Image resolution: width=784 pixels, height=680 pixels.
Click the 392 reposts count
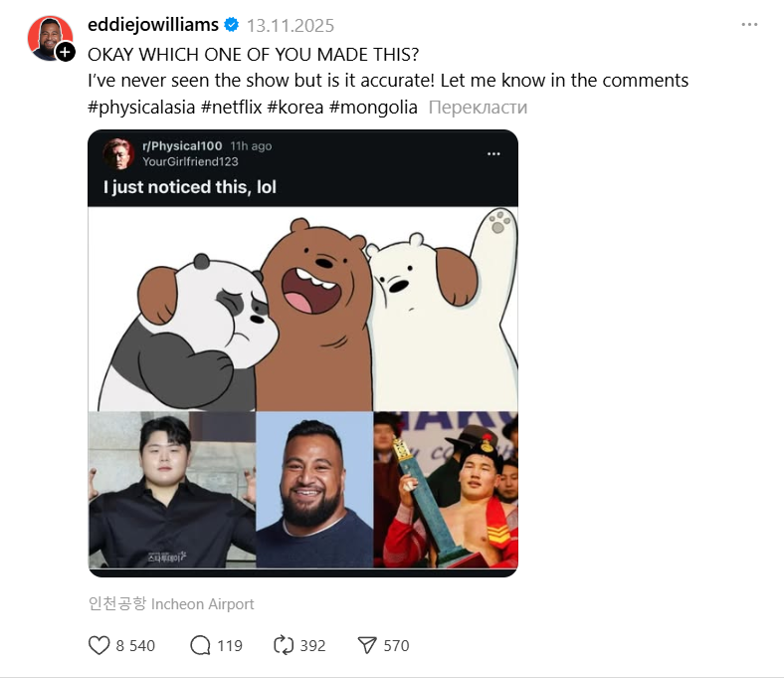point(312,645)
